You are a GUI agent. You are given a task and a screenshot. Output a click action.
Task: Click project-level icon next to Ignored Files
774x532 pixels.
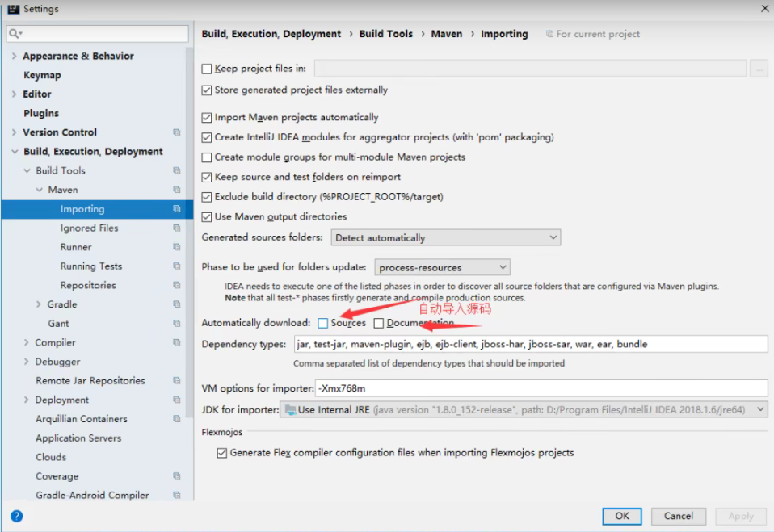tap(176, 228)
